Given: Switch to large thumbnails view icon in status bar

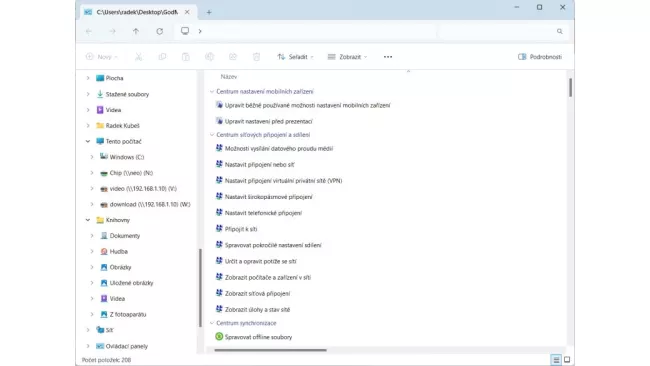Looking at the screenshot, I should tap(567, 359).
